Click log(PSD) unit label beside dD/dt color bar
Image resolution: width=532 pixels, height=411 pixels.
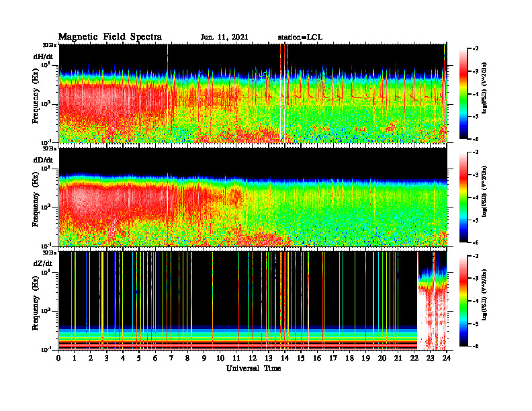(x=484, y=191)
